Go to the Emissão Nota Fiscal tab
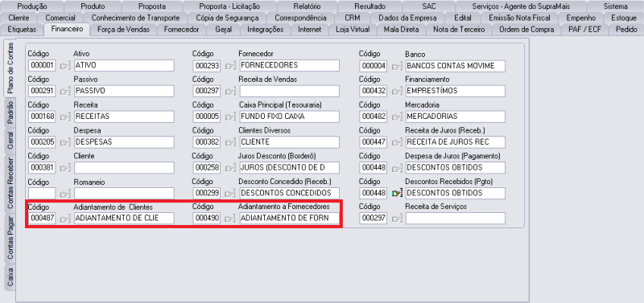The height and width of the screenshot is (303, 644). tap(519, 18)
